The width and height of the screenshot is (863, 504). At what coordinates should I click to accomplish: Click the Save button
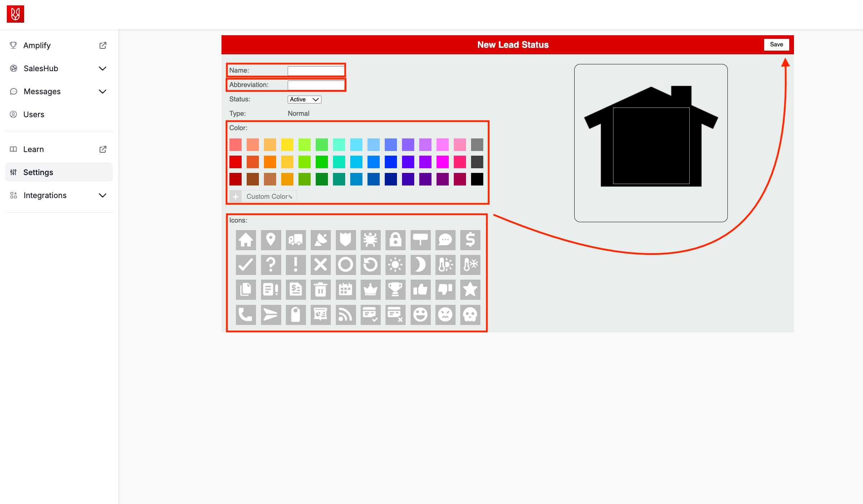(x=776, y=45)
